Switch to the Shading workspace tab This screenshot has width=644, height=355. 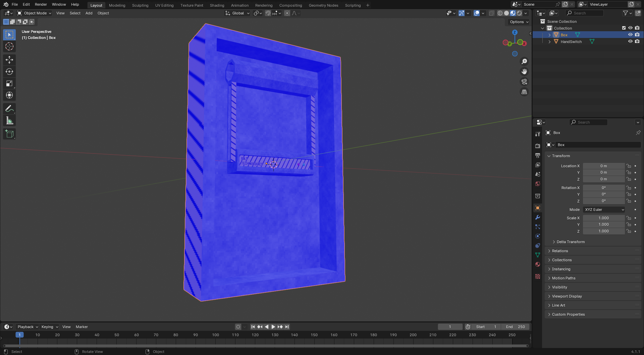(x=217, y=5)
